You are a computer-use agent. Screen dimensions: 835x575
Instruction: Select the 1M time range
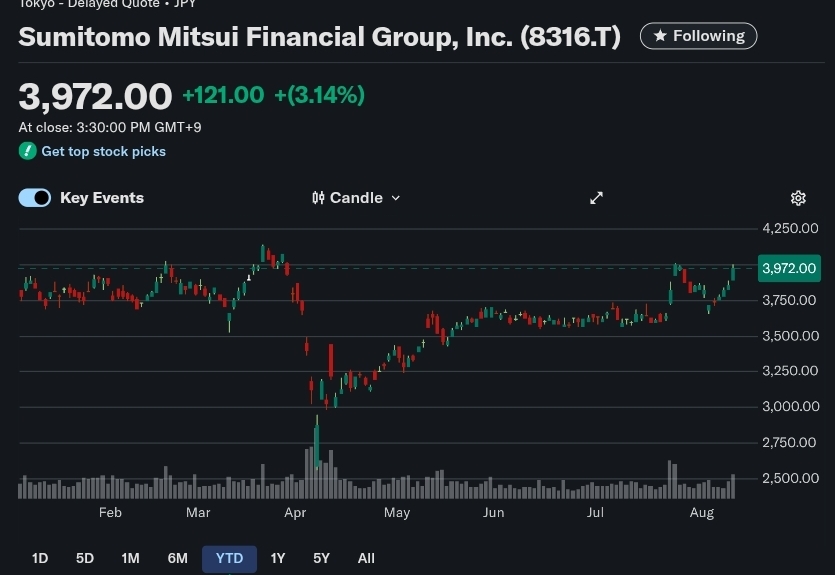tap(130, 558)
